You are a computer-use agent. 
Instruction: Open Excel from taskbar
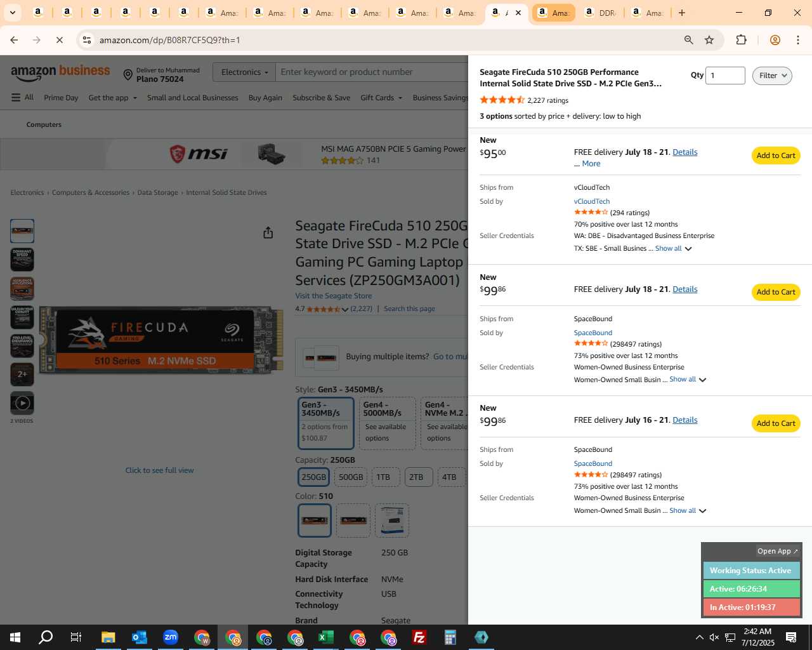pyautogui.click(x=325, y=637)
